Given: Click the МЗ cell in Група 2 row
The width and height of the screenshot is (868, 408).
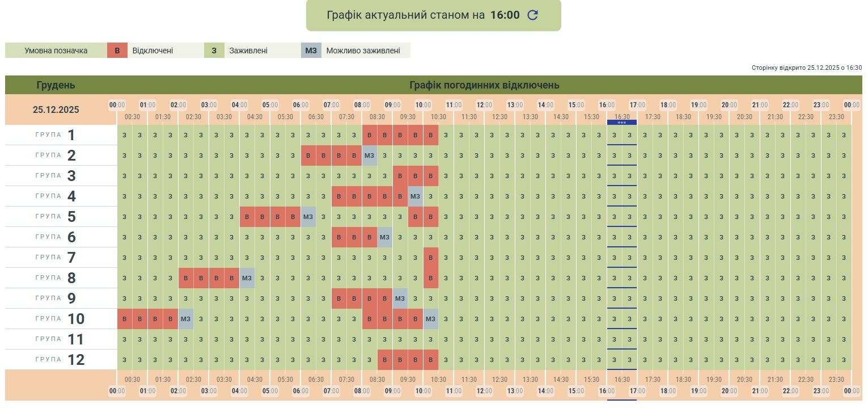Looking at the screenshot, I should tap(369, 155).
